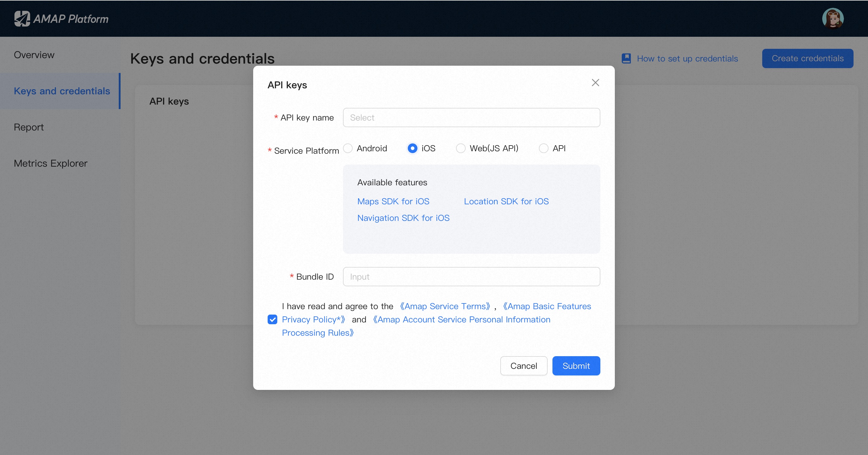Image resolution: width=868 pixels, height=455 pixels.
Task: Open the Navigation SDK for iOS link
Action: 403,218
